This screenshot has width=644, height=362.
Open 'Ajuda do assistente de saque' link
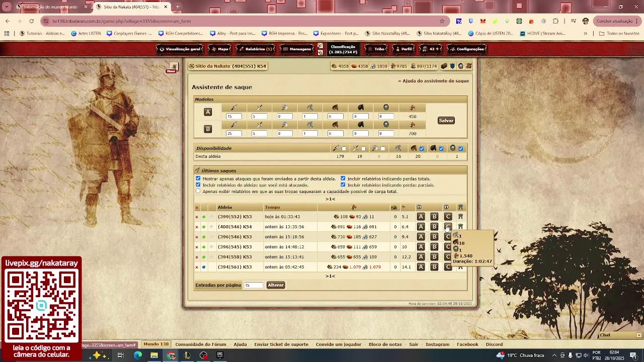point(434,81)
